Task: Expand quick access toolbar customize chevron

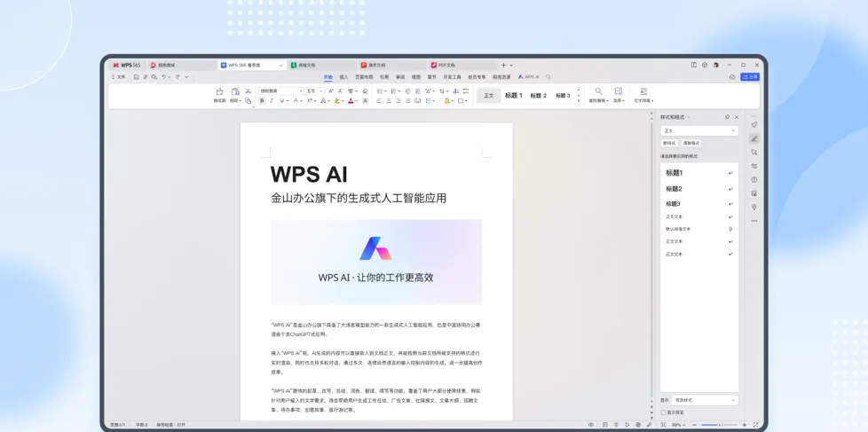Action: point(186,77)
